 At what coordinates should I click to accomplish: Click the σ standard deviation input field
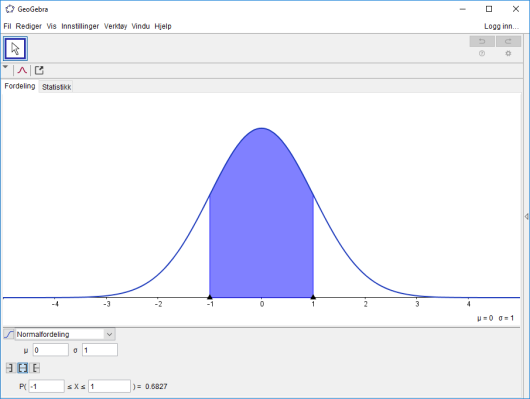pyautogui.click(x=100, y=350)
